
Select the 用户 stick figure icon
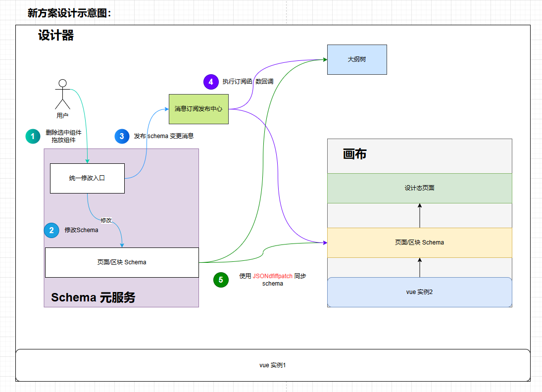point(62,95)
